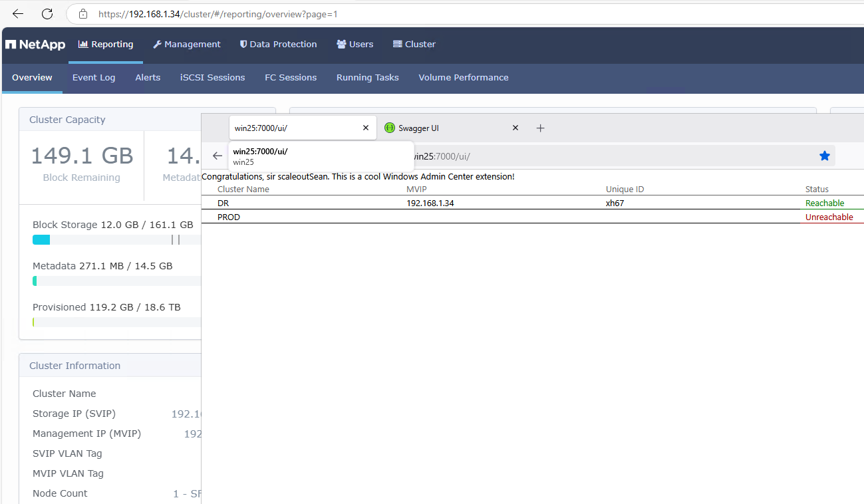Screen dimensions: 864x504
Task: Click the 192.168.1.34 URL field
Action: (466, 13)
